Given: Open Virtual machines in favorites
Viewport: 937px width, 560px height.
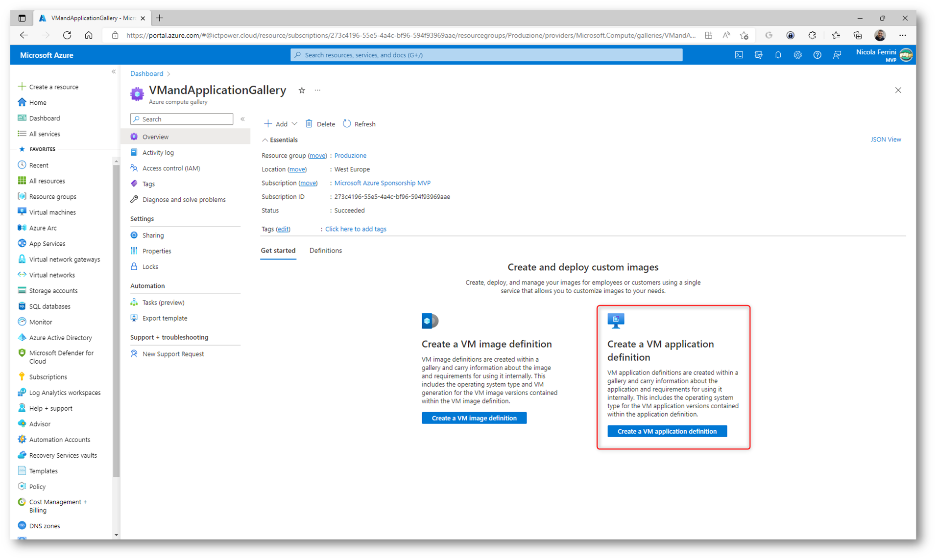Looking at the screenshot, I should click(x=52, y=212).
